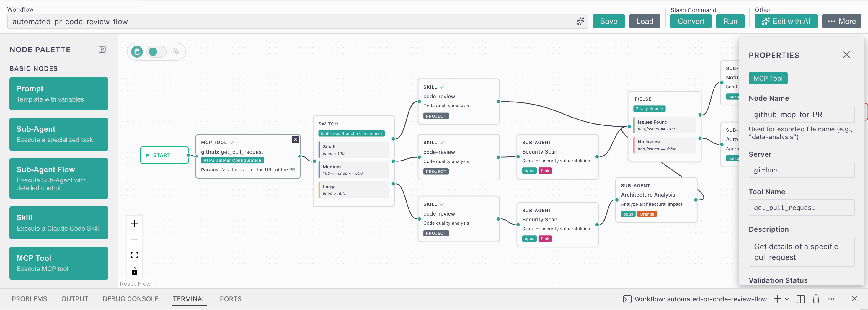868x310 pixels.
Task: Add a new terminal with the plus icon
Action: [x=777, y=299]
